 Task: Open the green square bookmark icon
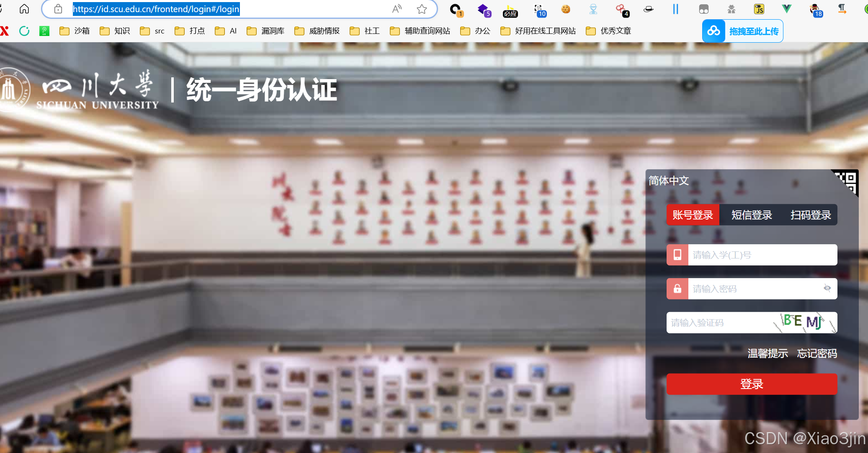[44, 31]
